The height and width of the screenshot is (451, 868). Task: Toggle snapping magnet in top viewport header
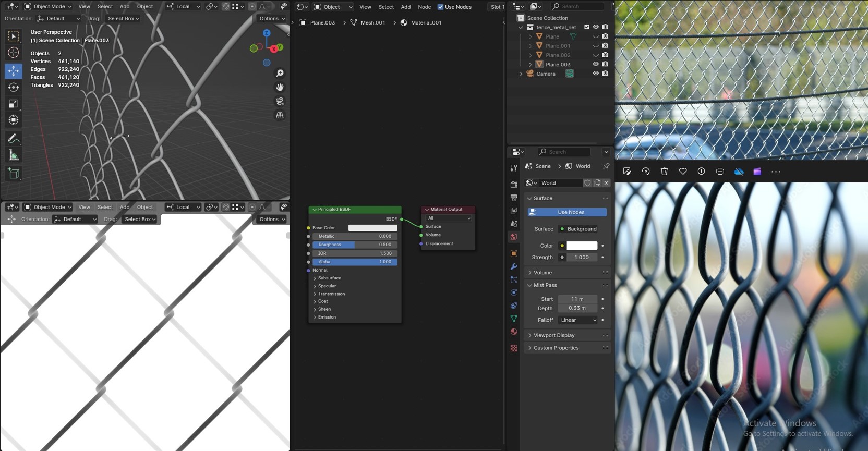pyautogui.click(x=225, y=6)
